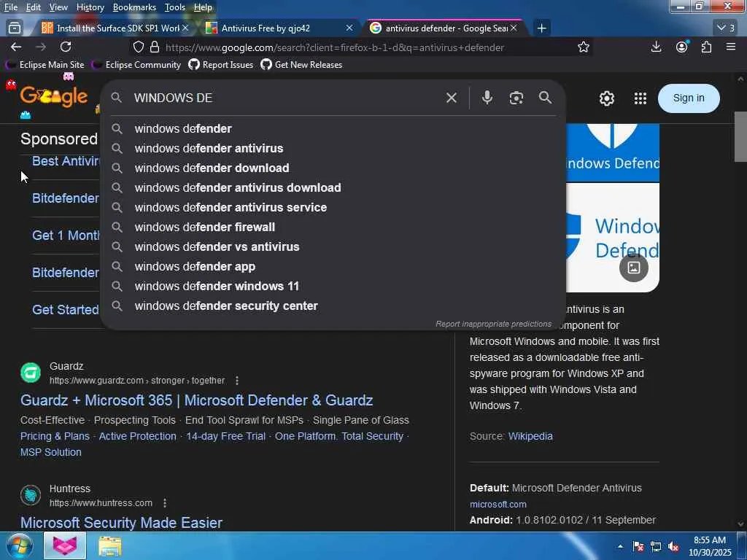
Task: Select suggestion windows defender firewall
Action: pos(333,227)
